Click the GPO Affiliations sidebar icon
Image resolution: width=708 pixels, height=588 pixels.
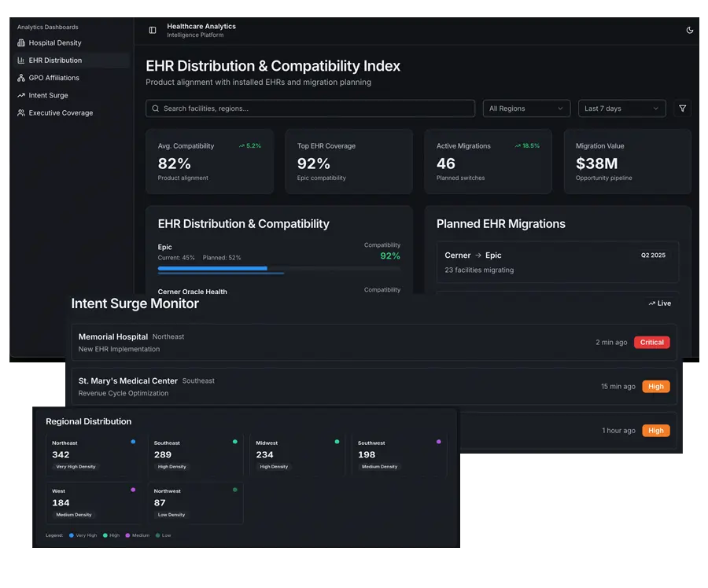(21, 78)
